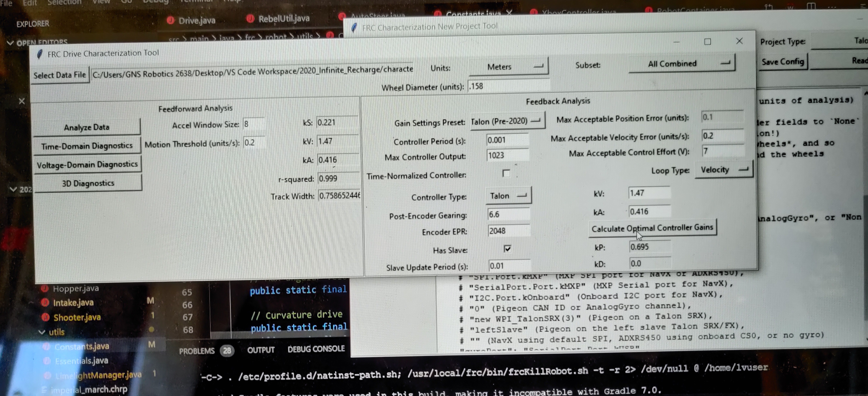Click the kP result field
This screenshot has width=868, height=396.
(650, 247)
